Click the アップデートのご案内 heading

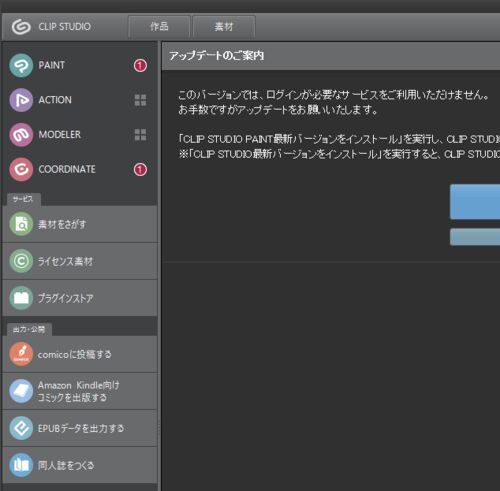216,56
